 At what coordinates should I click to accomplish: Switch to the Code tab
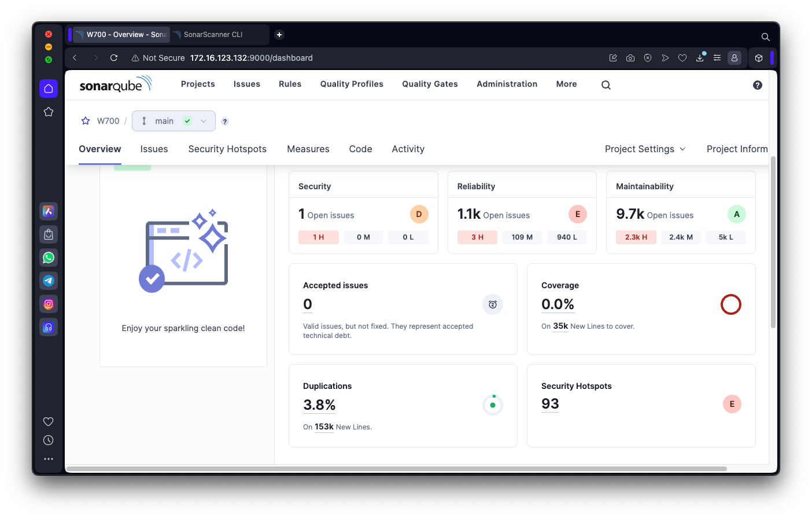361,149
